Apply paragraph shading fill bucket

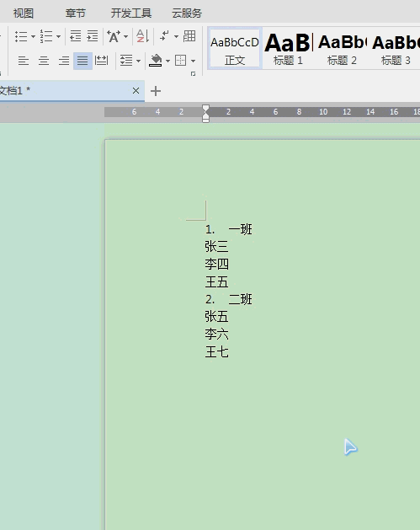coord(156,61)
